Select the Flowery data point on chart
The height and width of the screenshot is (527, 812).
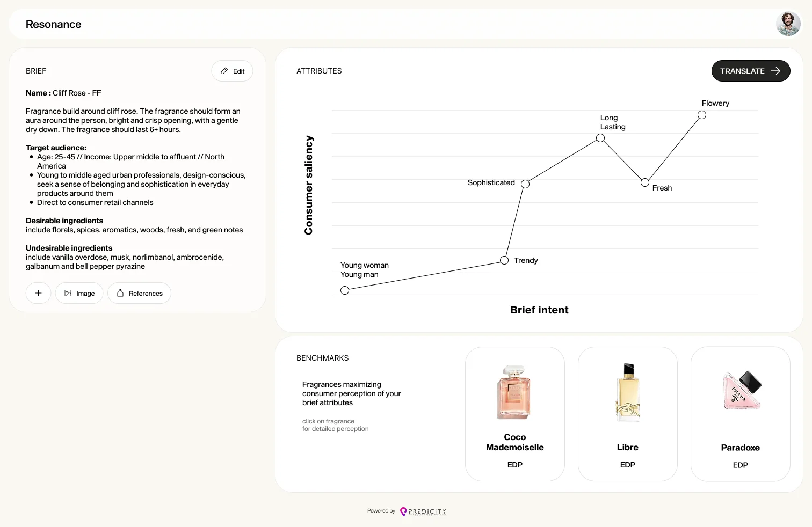point(702,115)
